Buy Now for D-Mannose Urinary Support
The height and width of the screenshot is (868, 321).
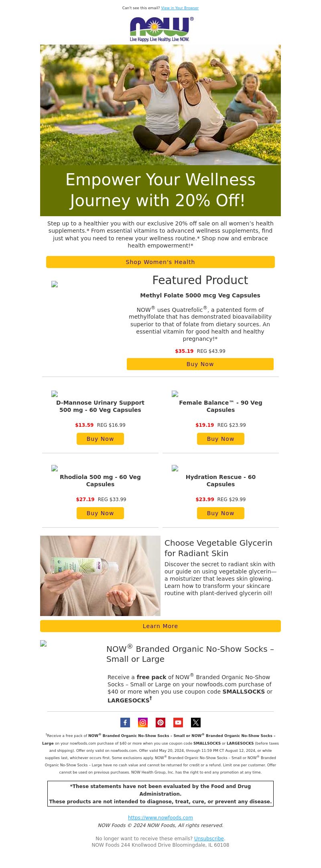tap(100, 439)
